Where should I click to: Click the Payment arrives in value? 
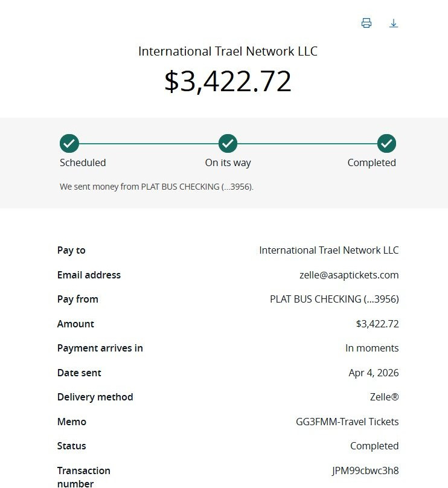tap(372, 348)
